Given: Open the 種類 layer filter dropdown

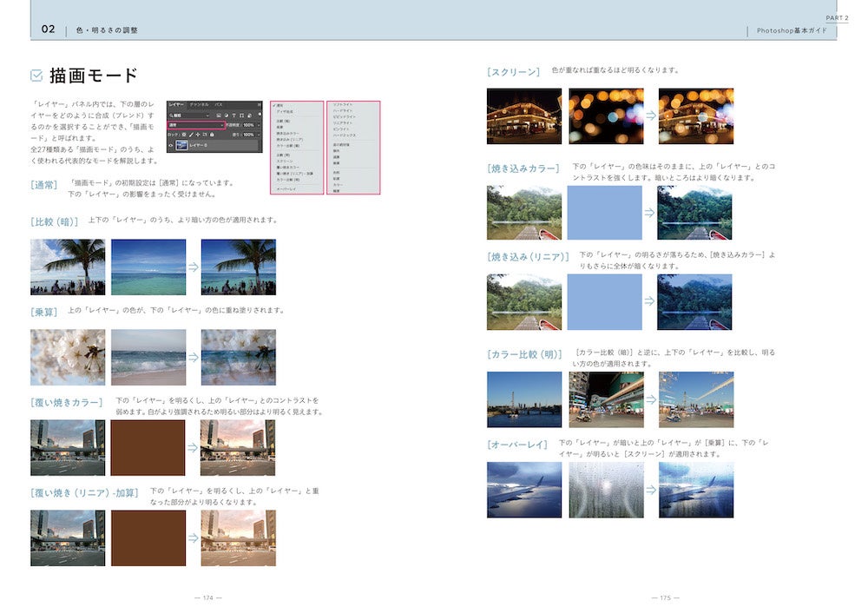Looking at the screenshot, I should 189,115.
